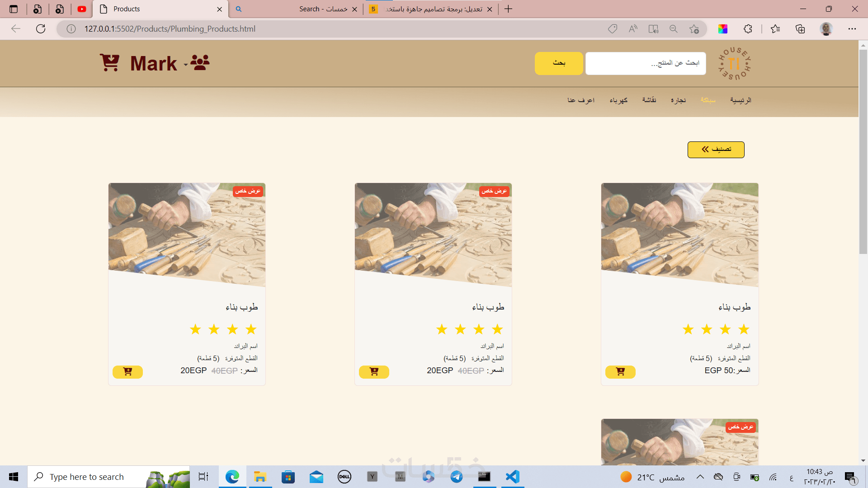The image size is (868, 488).
Task: Click the House circular logo
Action: click(734, 63)
